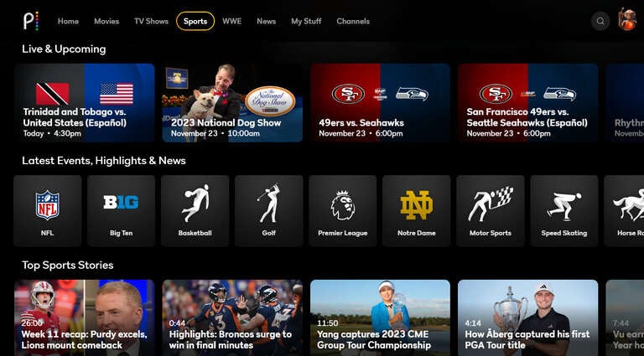Play Week 11 recap Purdy excels video
Viewport: 644px width, 356px height.
pos(85,317)
